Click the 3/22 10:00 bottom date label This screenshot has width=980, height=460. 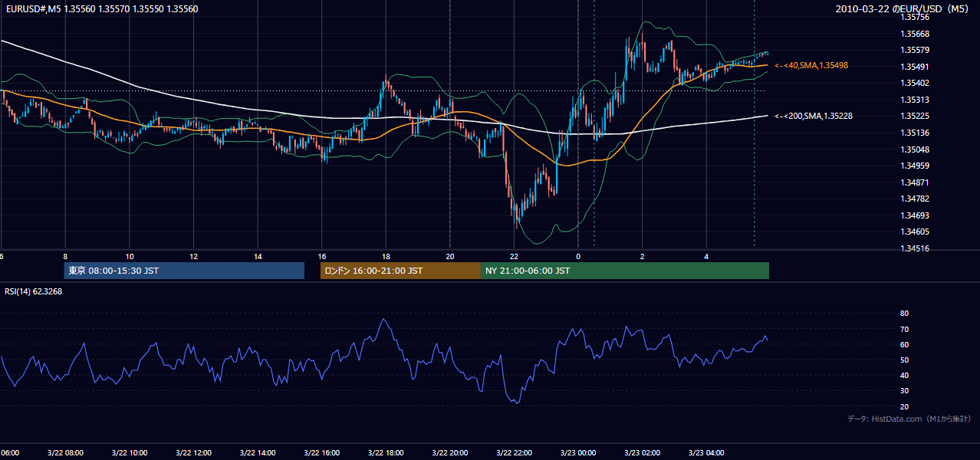pos(130,453)
